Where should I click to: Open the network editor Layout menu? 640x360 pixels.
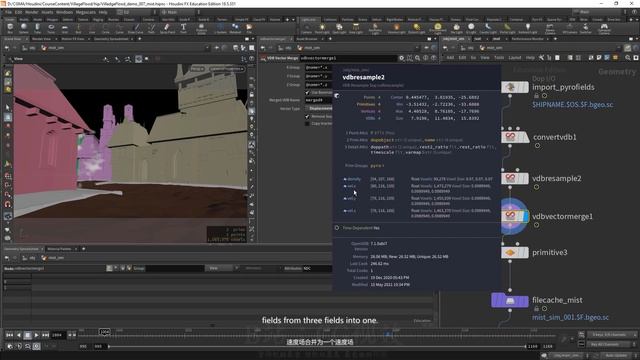click(x=514, y=58)
